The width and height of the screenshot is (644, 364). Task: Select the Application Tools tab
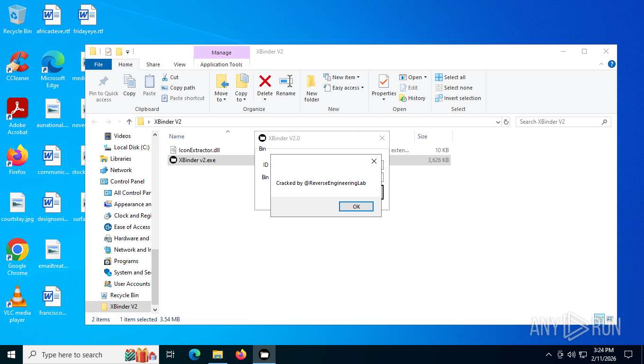pos(221,64)
